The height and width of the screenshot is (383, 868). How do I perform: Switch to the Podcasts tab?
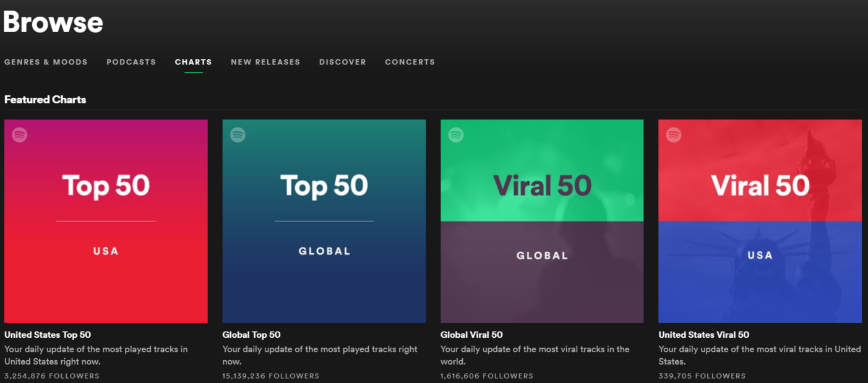[131, 62]
